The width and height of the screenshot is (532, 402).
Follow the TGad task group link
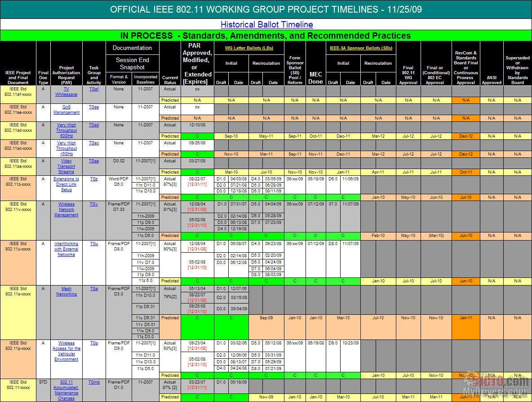[x=94, y=125]
